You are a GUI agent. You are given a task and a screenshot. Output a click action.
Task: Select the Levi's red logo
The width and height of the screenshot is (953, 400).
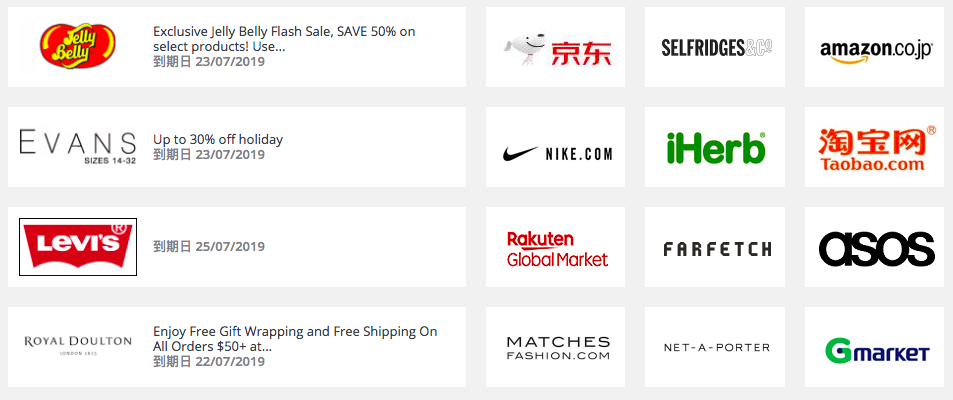point(78,247)
